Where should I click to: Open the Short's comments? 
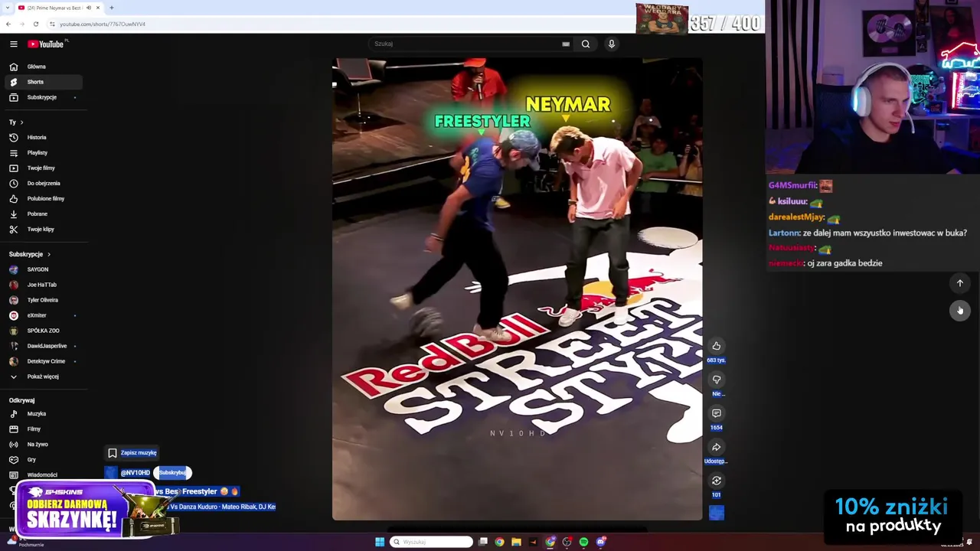[717, 413]
